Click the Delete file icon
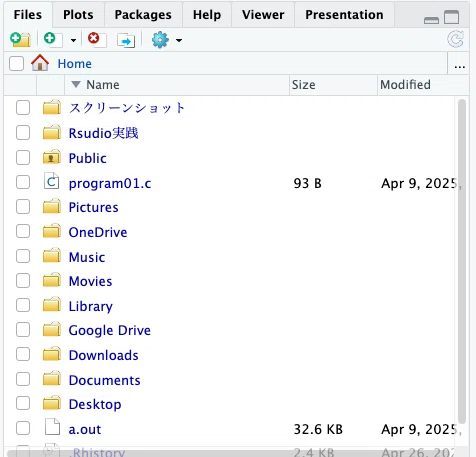This screenshot has height=457, width=476. point(97,40)
